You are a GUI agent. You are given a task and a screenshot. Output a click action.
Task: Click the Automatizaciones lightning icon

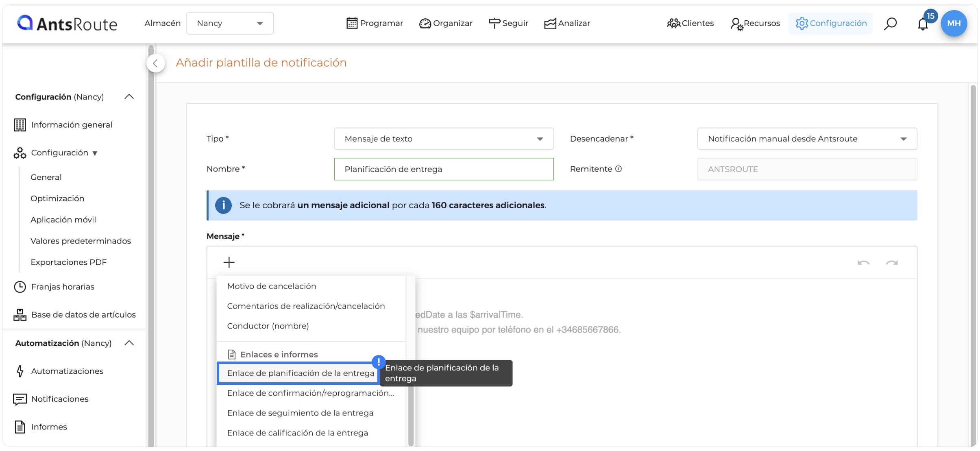coord(20,371)
